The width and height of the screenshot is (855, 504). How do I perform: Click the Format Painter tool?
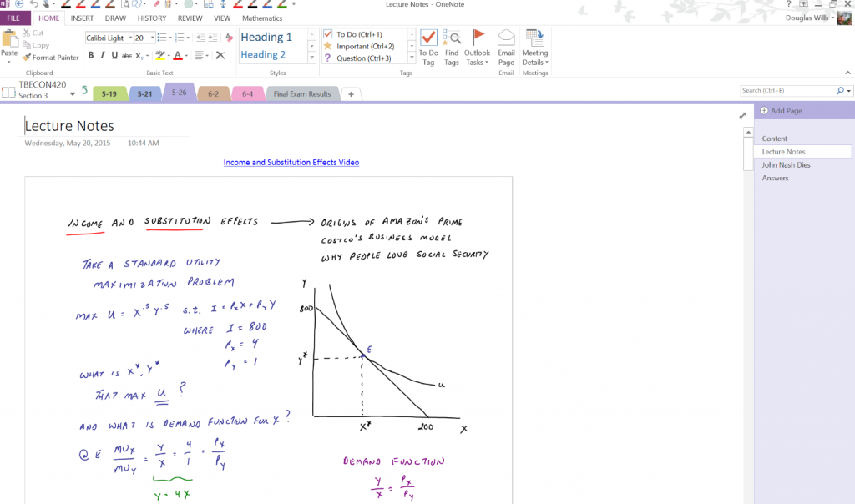[x=51, y=58]
